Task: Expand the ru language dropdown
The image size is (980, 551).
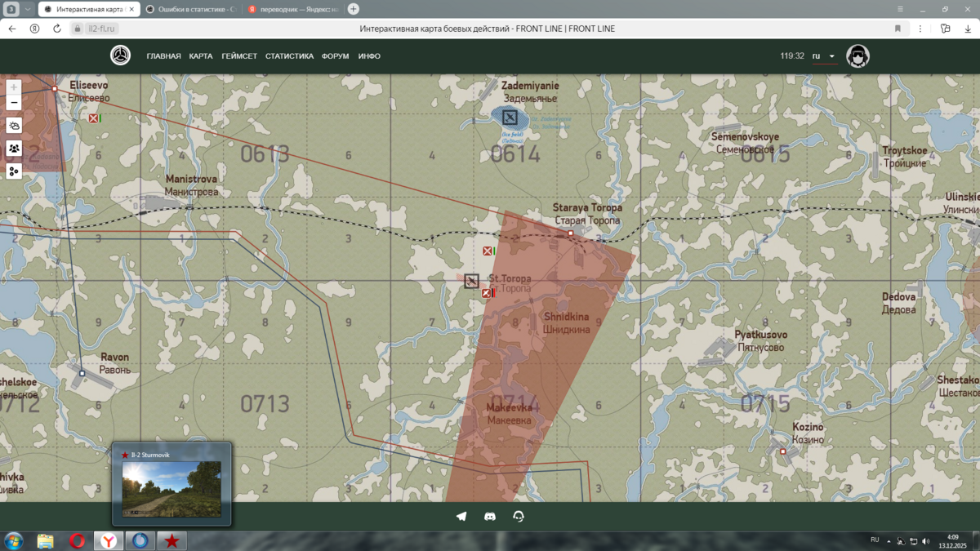Action: coord(824,56)
